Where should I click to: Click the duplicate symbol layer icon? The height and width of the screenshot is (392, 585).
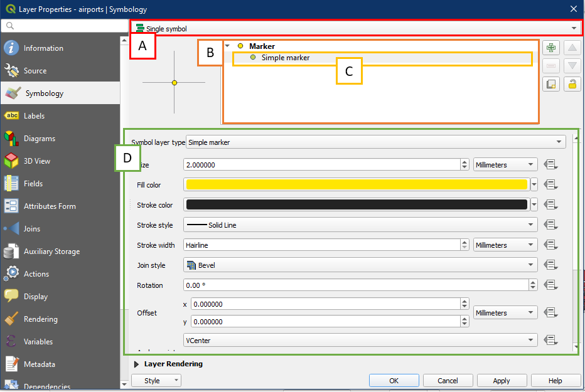click(551, 84)
